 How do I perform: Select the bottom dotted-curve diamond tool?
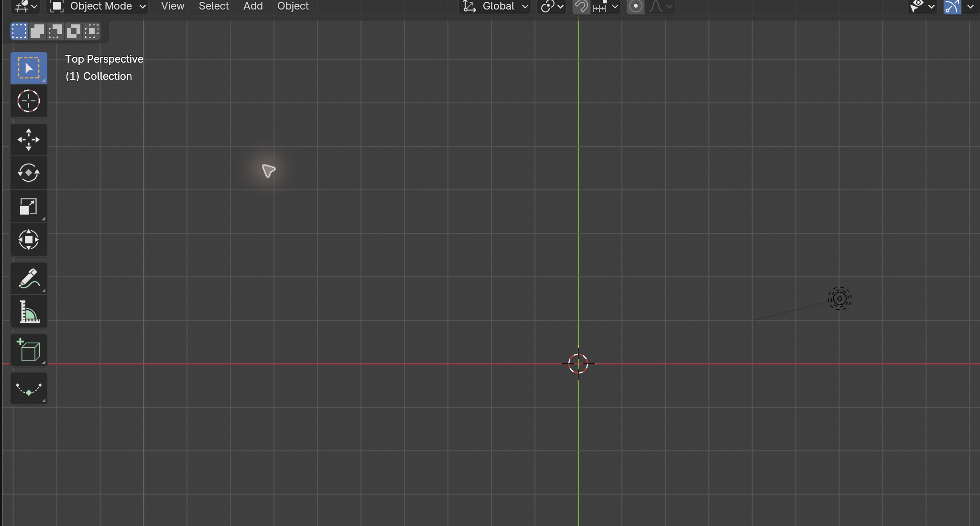pyautogui.click(x=29, y=388)
